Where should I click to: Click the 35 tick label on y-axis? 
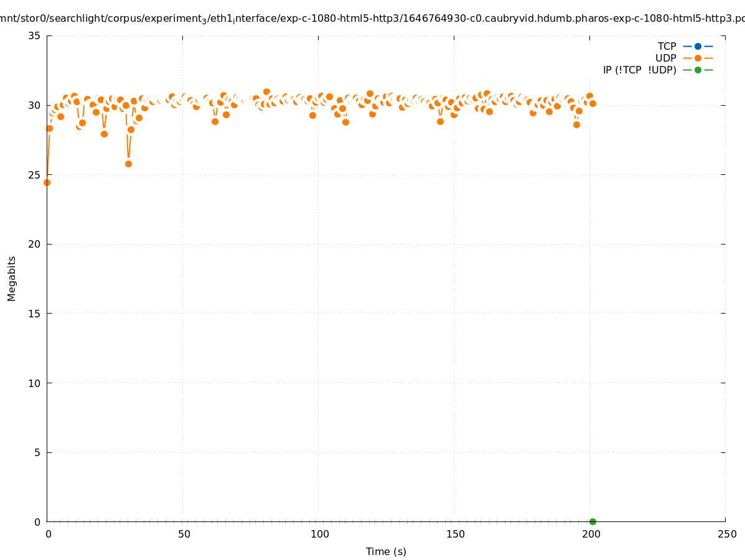(x=34, y=35)
